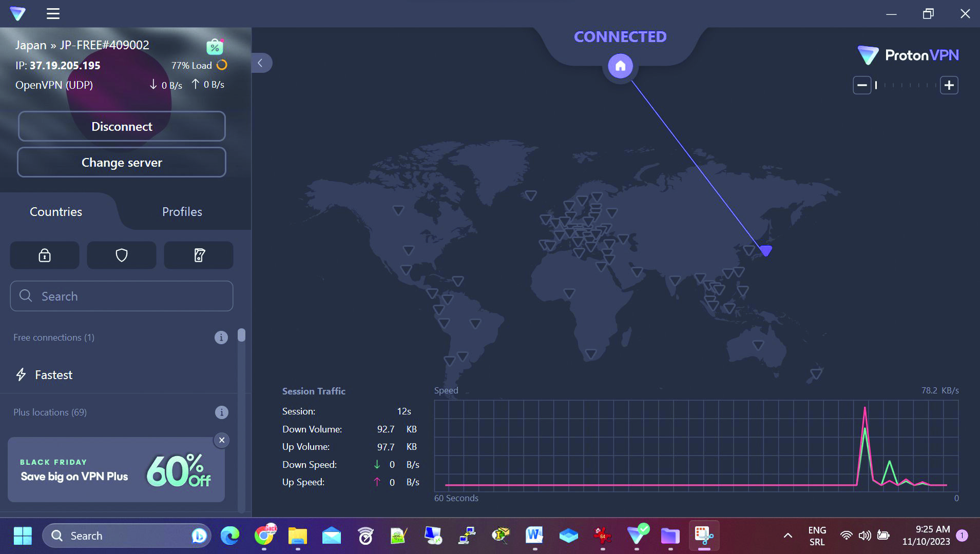
Task: Dismiss the Black Friday banner
Action: [222, 440]
